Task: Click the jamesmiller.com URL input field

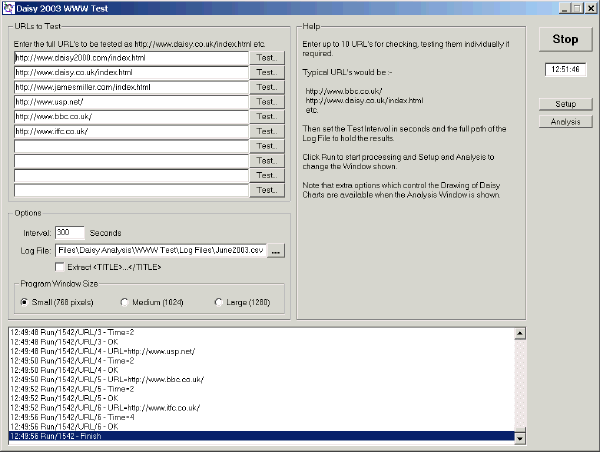Action: 131,87
